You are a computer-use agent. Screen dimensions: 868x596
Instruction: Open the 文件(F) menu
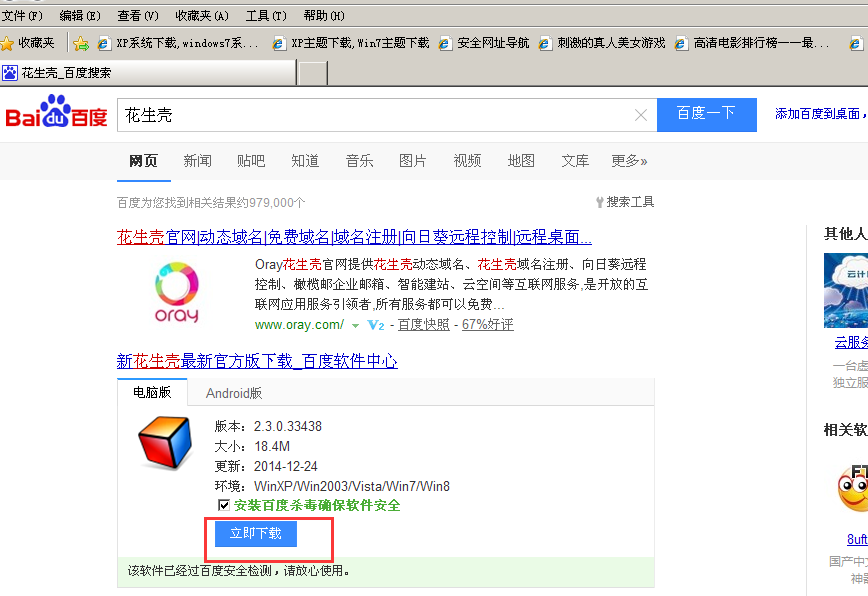tap(22, 15)
